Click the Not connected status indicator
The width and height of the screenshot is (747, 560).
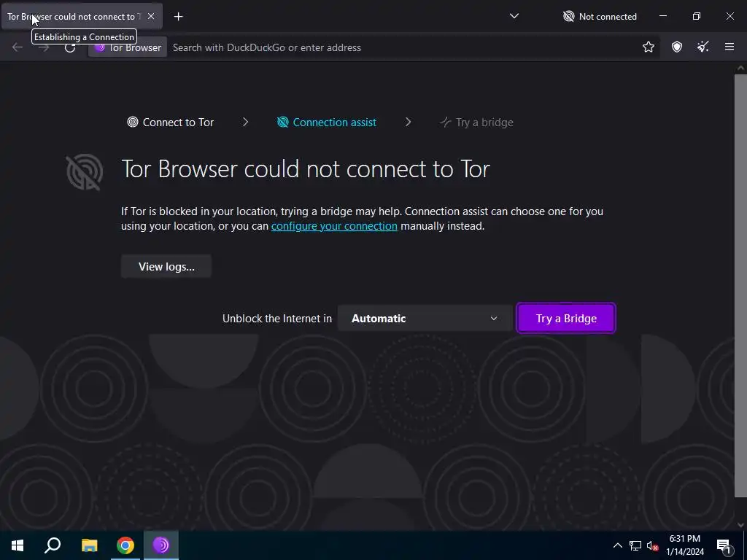(x=600, y=17)
